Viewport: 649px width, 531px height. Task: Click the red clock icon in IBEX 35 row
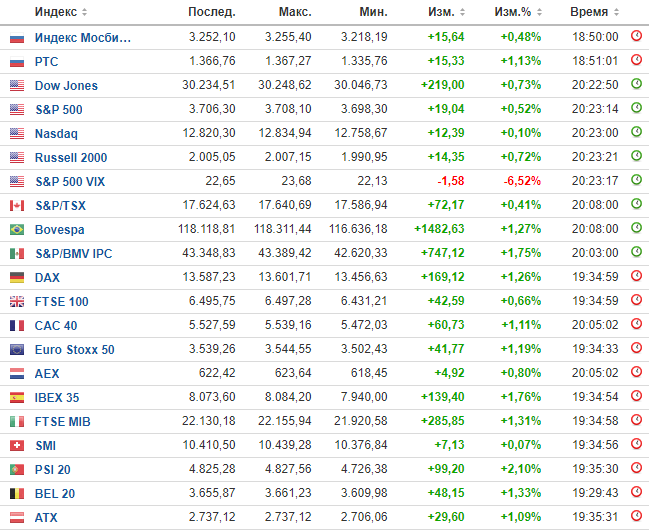(x=636, y=396)
